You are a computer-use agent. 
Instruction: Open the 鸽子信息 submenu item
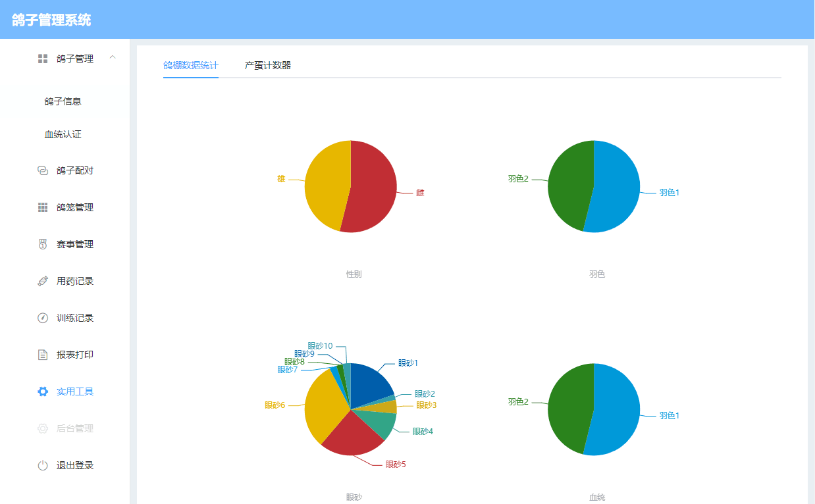pyautogui.click(x=63, y=101)
